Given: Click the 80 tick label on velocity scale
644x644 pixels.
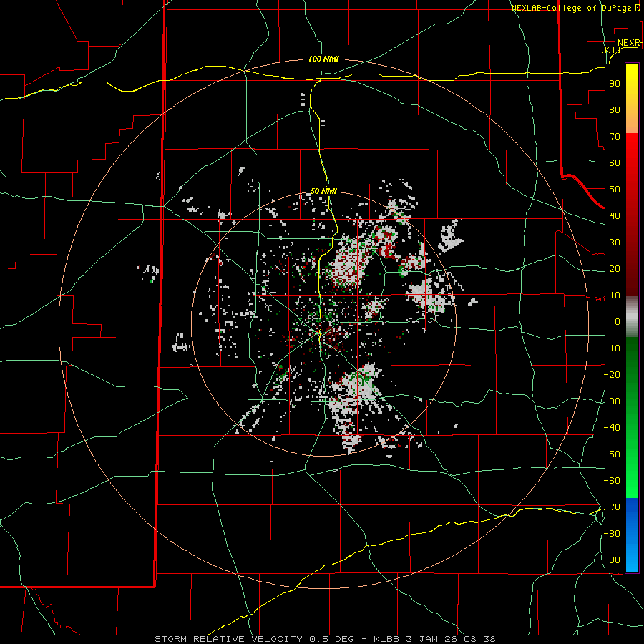Looking at the screenshot, I should coord(615,110).
